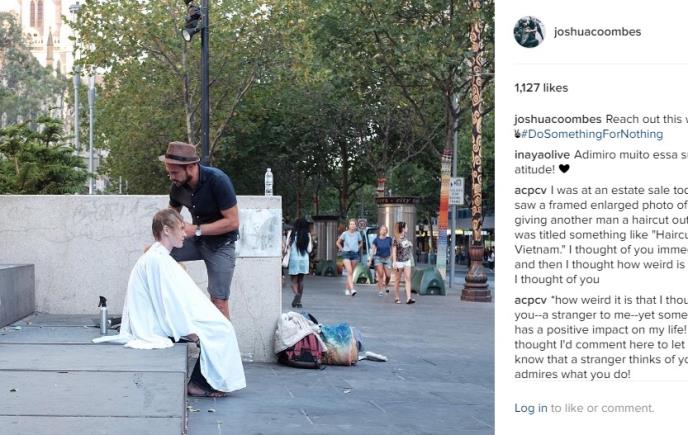Open second acpcv username before '*how weird'
688x435 pixels.
point(530,300)
